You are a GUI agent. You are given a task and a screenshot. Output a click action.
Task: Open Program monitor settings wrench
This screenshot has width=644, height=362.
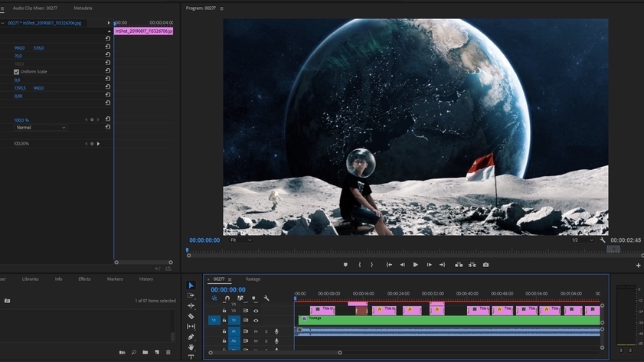pos(603,240)
